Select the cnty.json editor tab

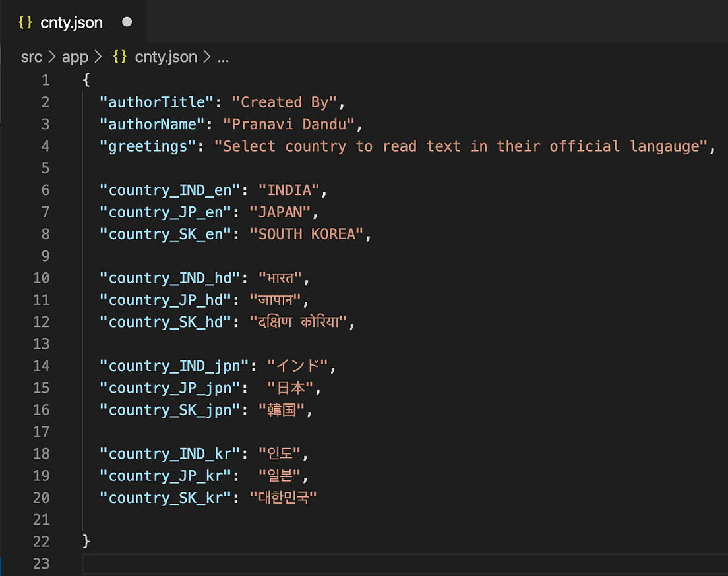pyautogui.click(x=75, y=22)
